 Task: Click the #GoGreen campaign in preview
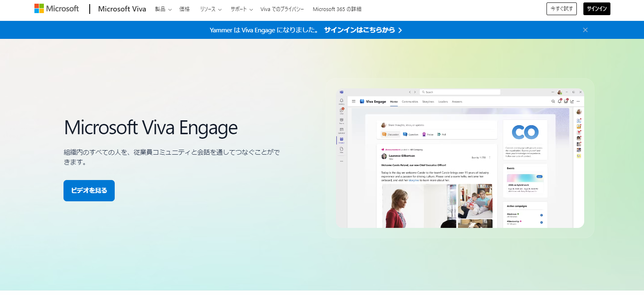click(525, 215)
